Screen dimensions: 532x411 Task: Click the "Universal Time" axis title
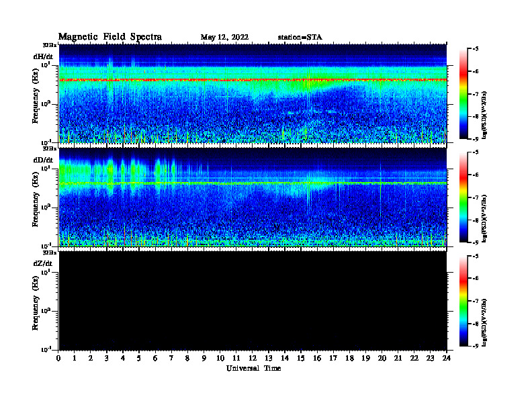click(x=253, y=368)
